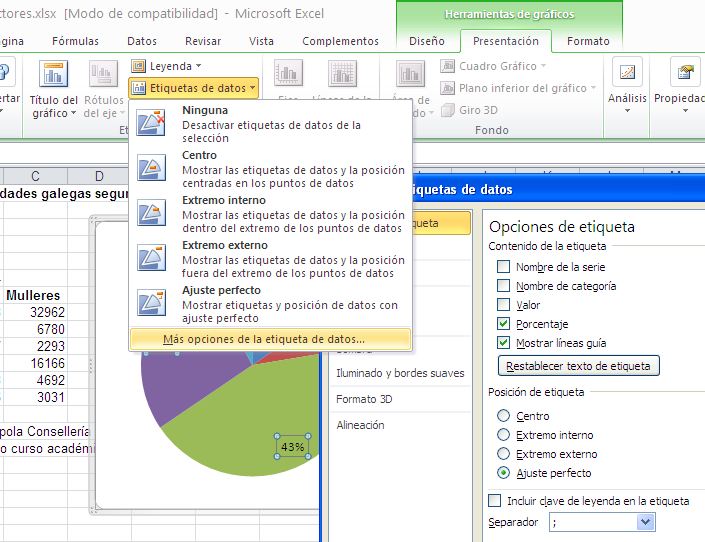Uncheck the Porcentaje checkbox
Viewport: 705px width, 542px height.
(503, 324)
